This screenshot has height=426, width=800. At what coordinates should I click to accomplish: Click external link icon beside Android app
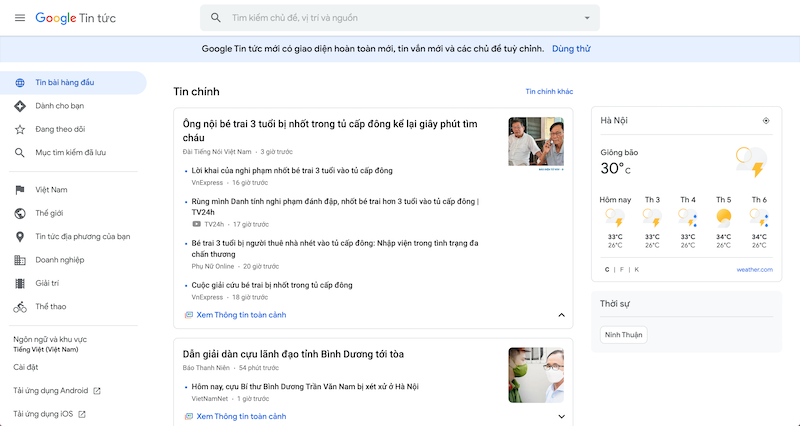(97, 391)
